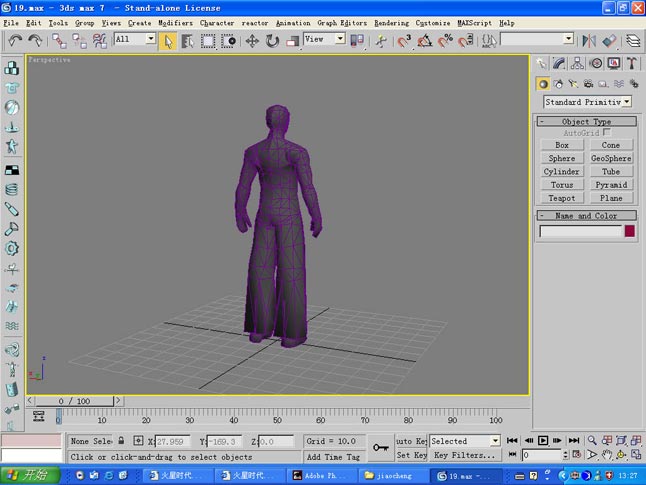Toggle the Selection Lock padlock

click(x=121, y=441)
